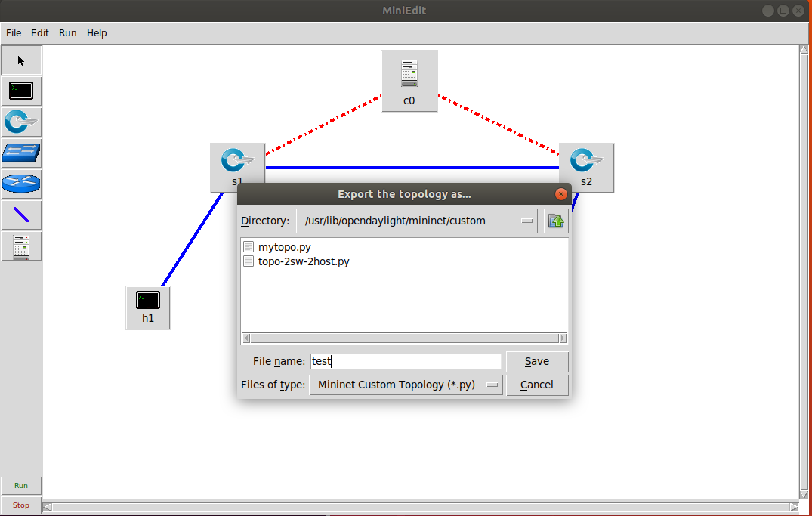Open the File menu
812x516 pixels.
[x=13, y=32]
